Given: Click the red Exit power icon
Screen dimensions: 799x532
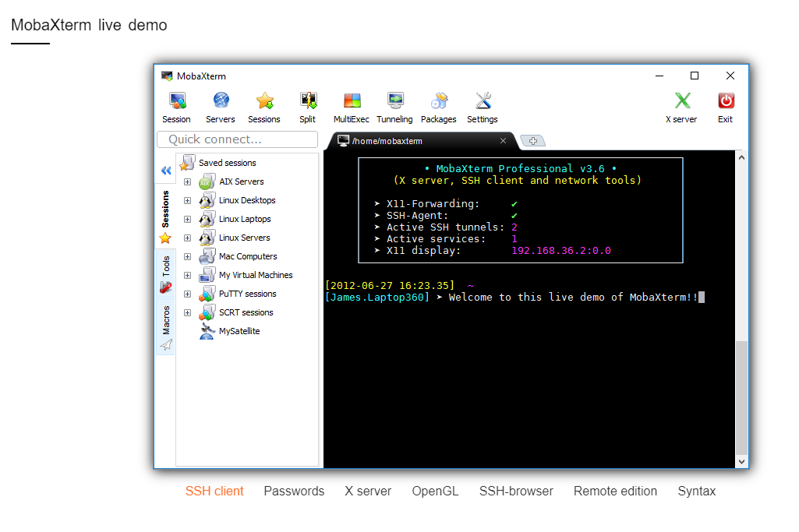Looking at the screenshot, I should 726,100.
